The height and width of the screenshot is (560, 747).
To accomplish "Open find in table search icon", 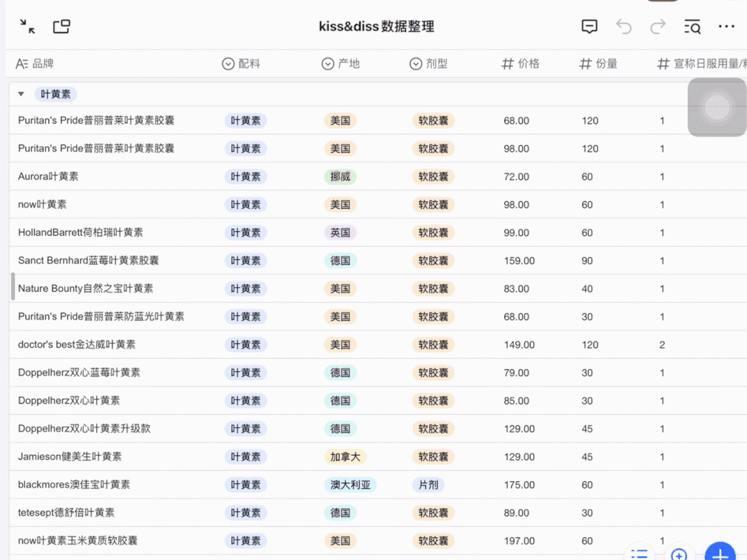I will pyautogui.click(x=692, y=27).
